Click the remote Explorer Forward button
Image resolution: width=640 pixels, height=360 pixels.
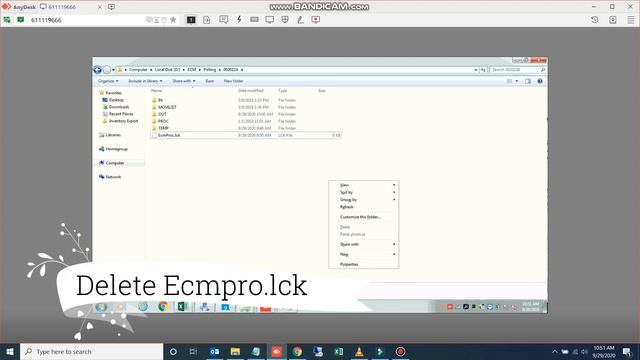click(x=107, y=70)
